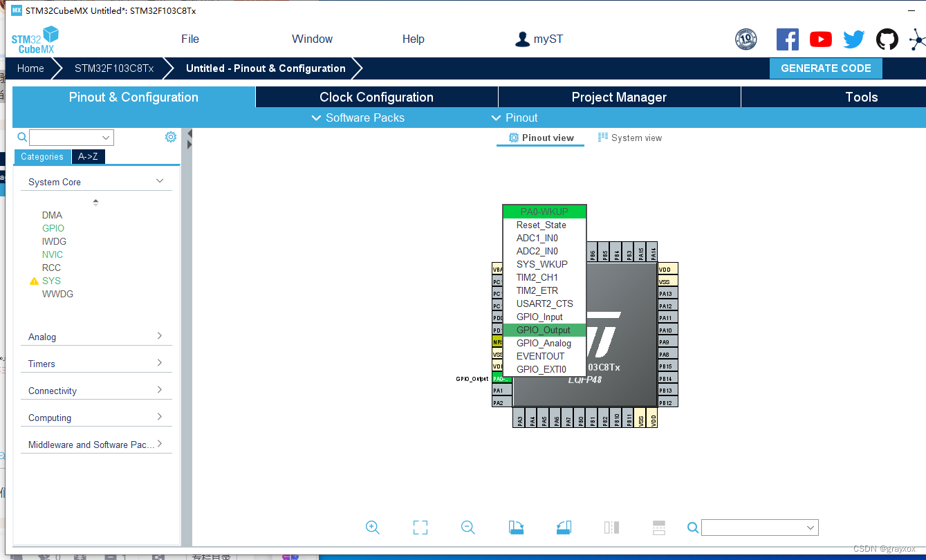
Task: Click the vertical split view icon
Action: coord(611,528)
